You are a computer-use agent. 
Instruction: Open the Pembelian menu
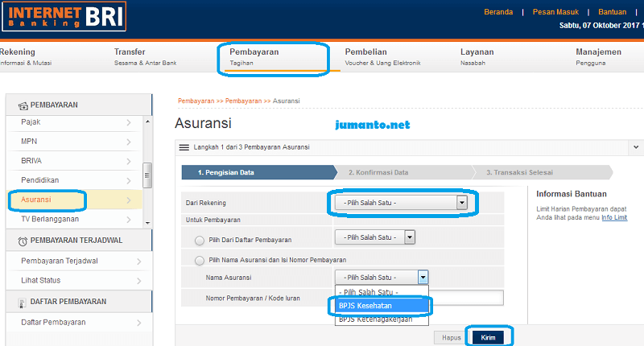pyautogui.click(x=382, y=56)
